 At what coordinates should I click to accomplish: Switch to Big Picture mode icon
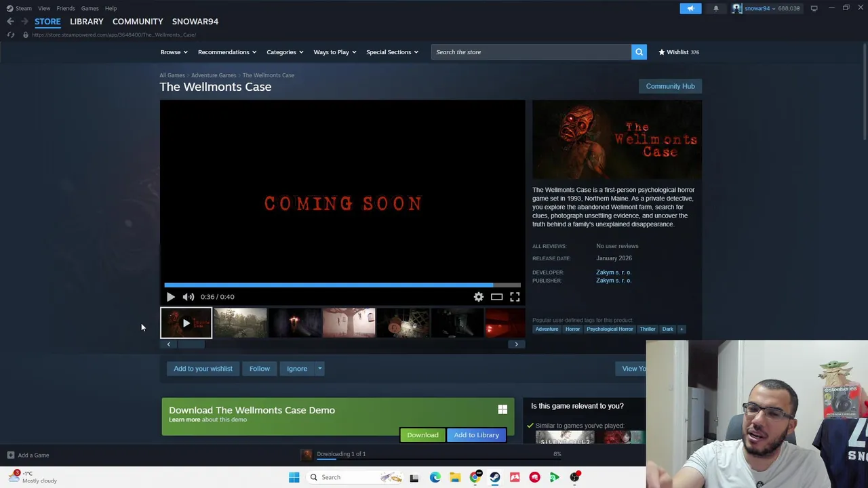814,8
